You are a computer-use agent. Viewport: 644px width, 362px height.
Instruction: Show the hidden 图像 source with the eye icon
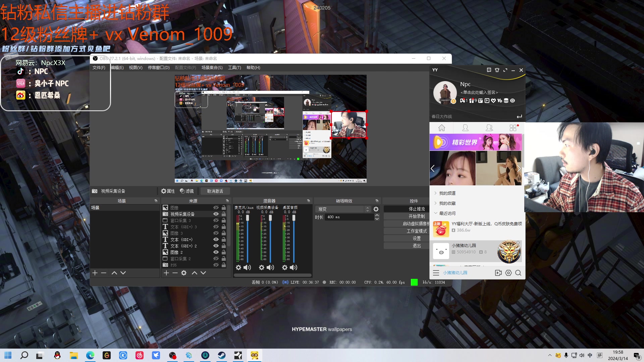pyautogui.click(x=216, y=208)
